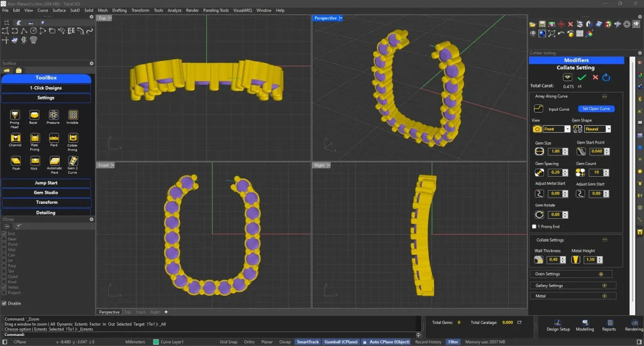Click the Automatic Pave icon

[53, 161]
